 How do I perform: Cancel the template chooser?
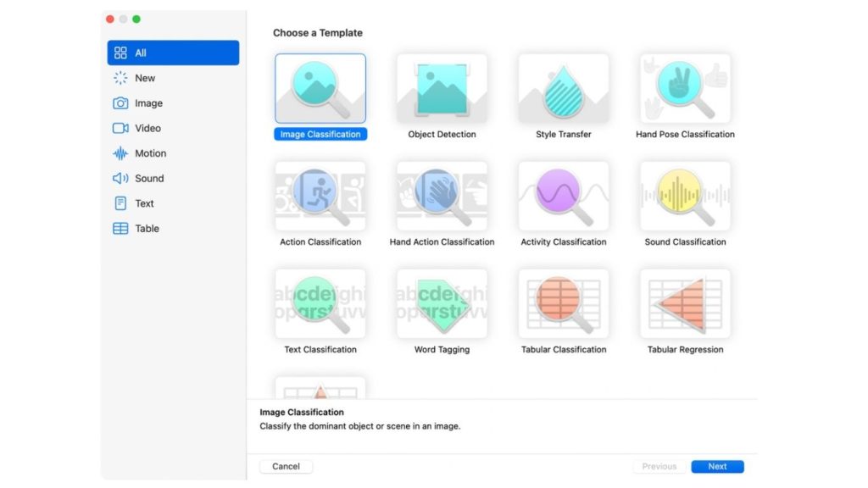coord(286,466)
